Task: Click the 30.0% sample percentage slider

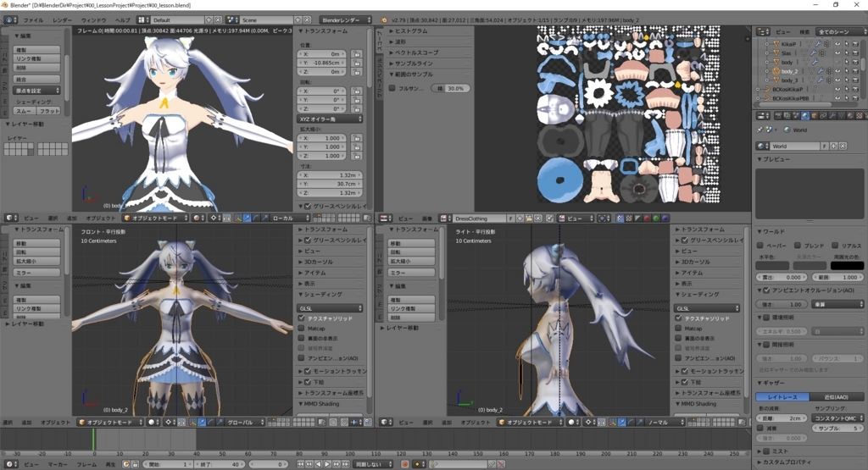Action: tap(451, 88)
